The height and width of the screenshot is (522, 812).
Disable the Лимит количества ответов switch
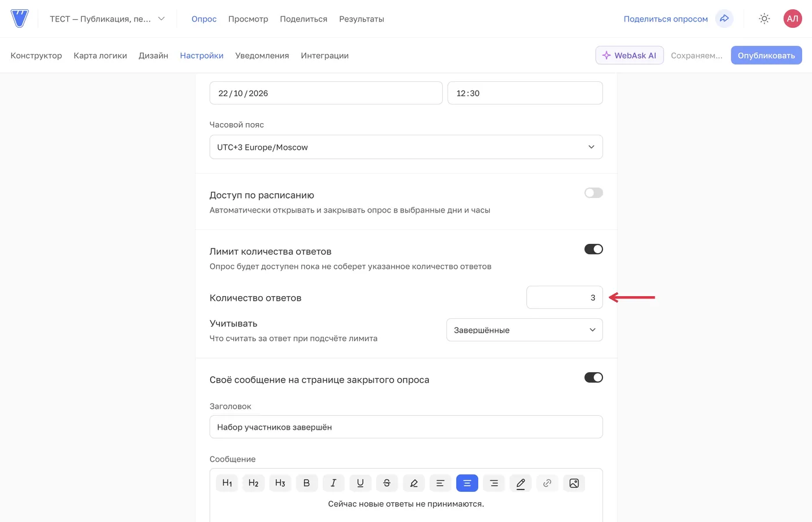pos(594,249)
